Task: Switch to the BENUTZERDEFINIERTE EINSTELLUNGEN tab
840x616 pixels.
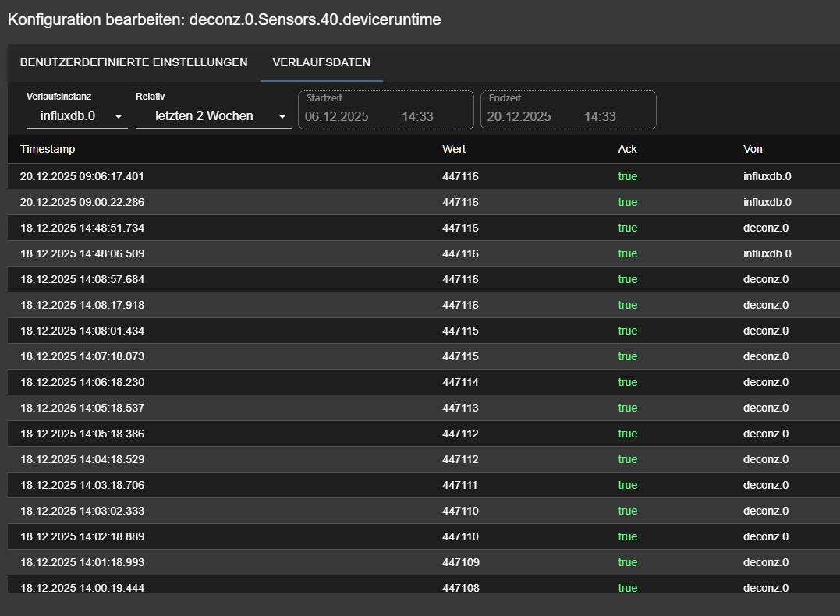Action: (134, 62)
